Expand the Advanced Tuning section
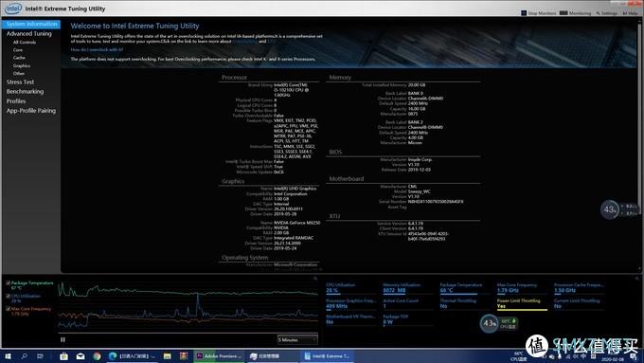The image size is (644, 363). [x=29, y=34]
